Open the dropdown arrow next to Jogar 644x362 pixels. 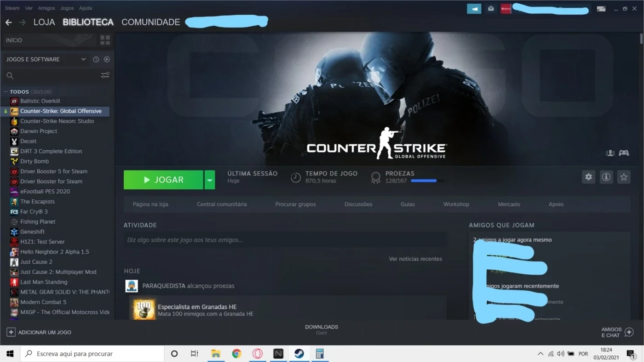point(210,180)
